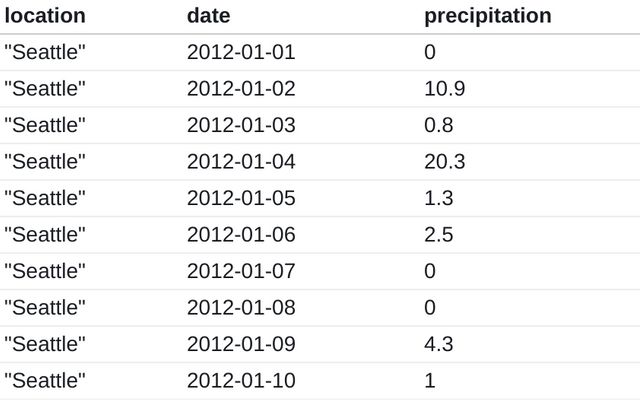
Task: Select the date 2012-01-09
Action: pyautogui.click(x=241, y=344)
